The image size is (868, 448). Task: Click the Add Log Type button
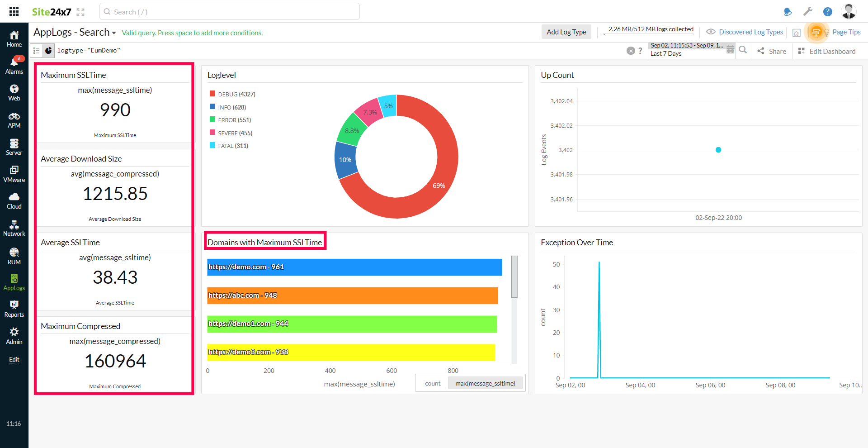pyautogui.click(x=566, y=32)
